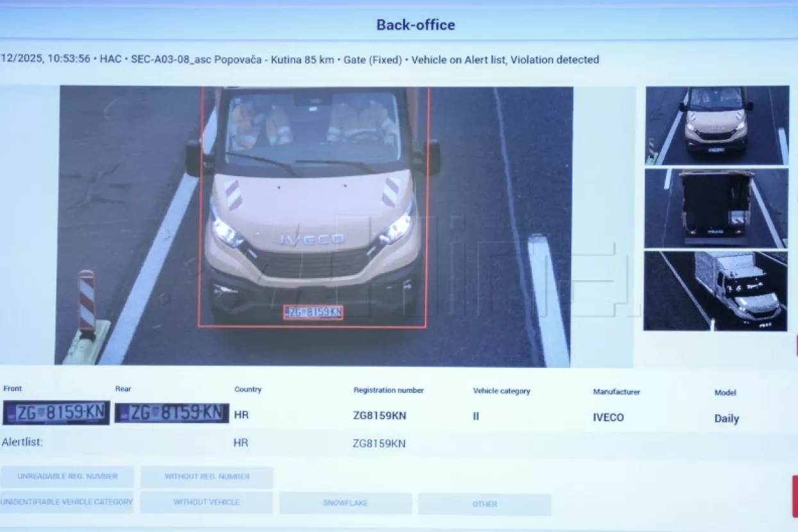Click the Country value HR
798x532 pixels.
241,415
